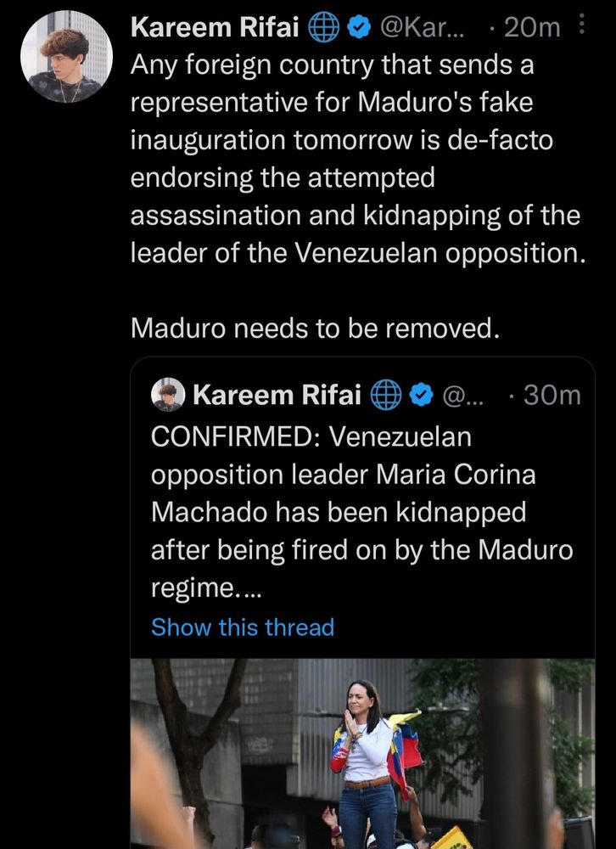Click the 'Maduro needs to be removed.' line

point(315,328)
